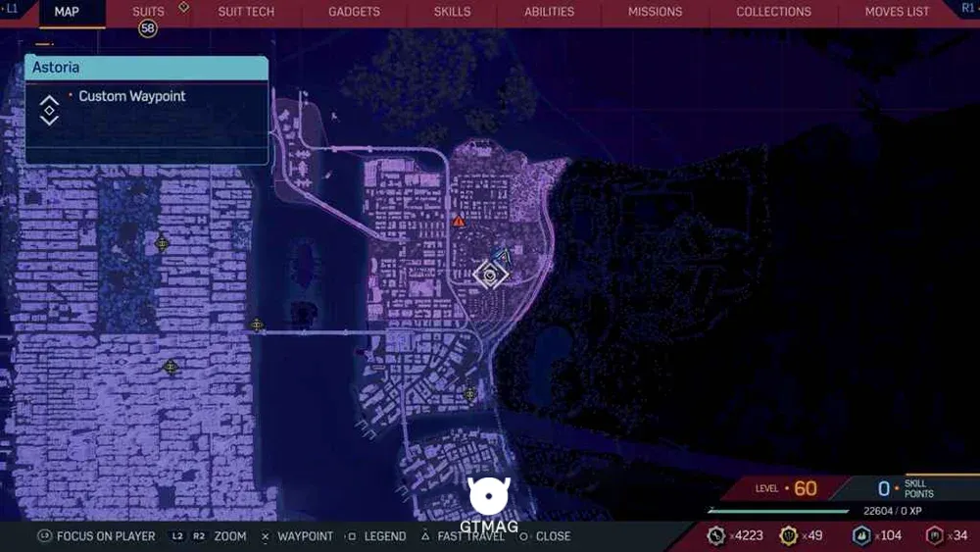
Task: Select the upper Manhattan fast travel marker
Action: (162, 243)
